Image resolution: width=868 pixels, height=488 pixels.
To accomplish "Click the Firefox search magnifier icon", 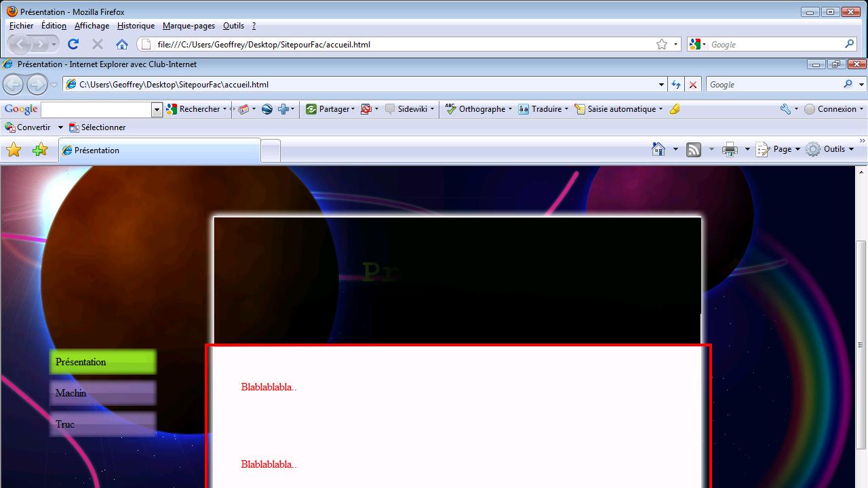I will tap(850, 44).
